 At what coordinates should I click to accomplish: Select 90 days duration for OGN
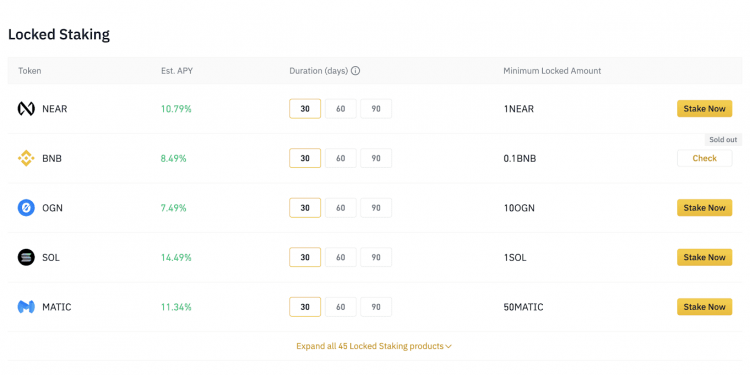[376, 208]
